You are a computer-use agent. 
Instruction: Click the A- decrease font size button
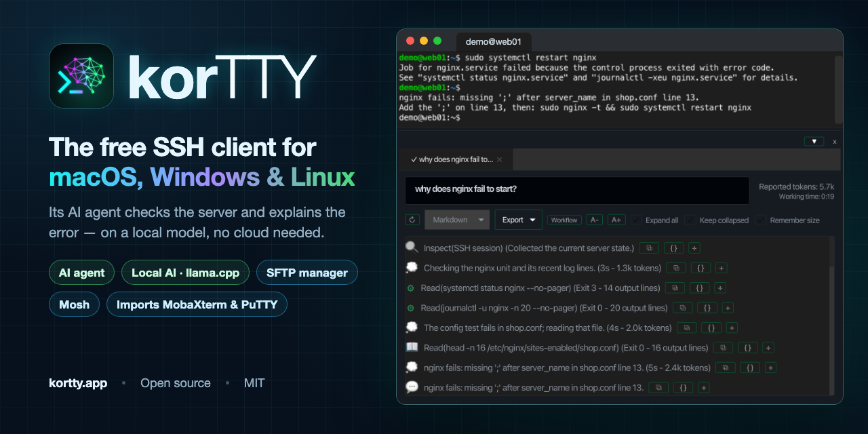click(x=595, y=220)
